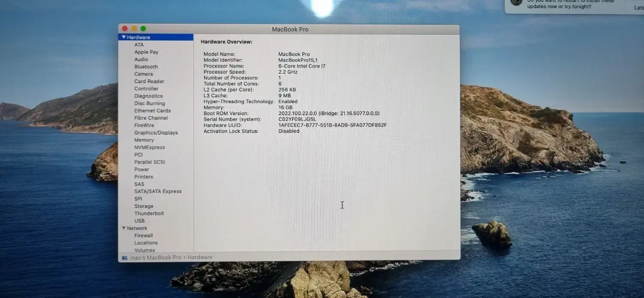This screenshot has width=644, height=298.
Task: Open SPI section
Action: [138, 199]
